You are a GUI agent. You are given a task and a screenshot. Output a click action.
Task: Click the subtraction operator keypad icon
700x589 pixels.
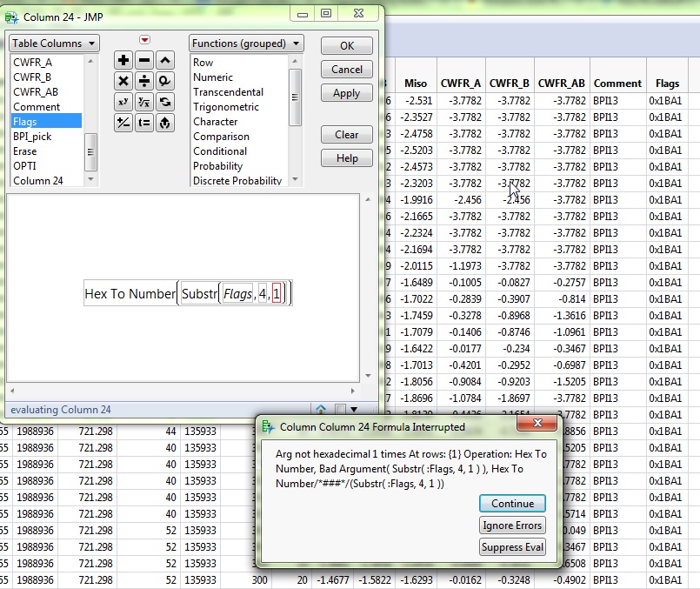(144, 61)
